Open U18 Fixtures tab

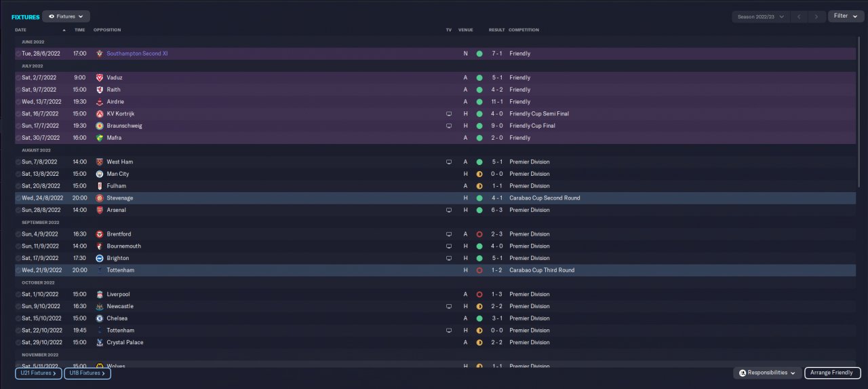tap(87, 373)
